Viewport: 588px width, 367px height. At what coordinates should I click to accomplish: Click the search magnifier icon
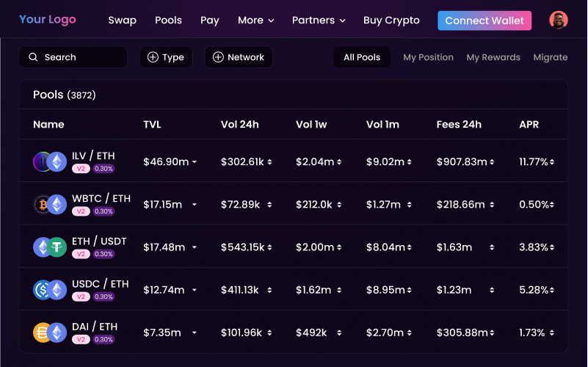click(x=33, y=57)
